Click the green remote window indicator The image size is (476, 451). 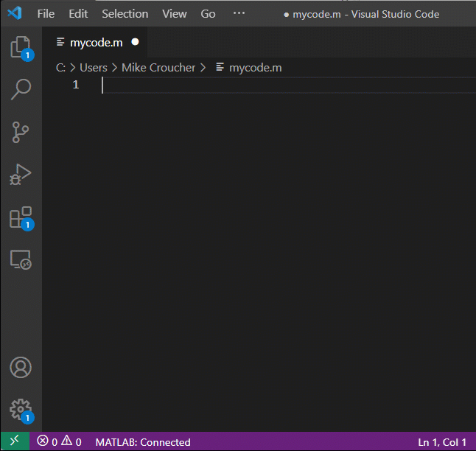click(x=15, y=442)
